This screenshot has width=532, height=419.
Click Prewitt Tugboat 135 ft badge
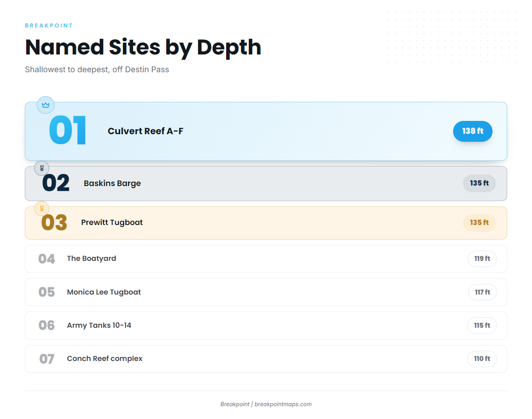click(479, 223)
